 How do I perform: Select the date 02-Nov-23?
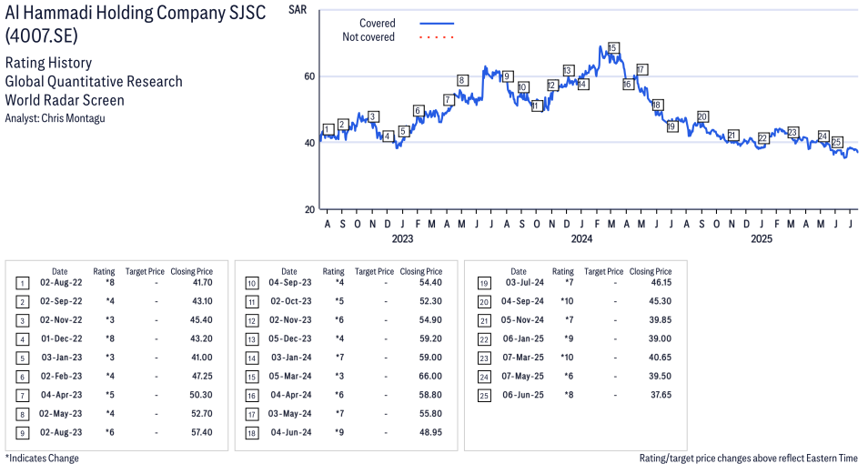(290, 320)
